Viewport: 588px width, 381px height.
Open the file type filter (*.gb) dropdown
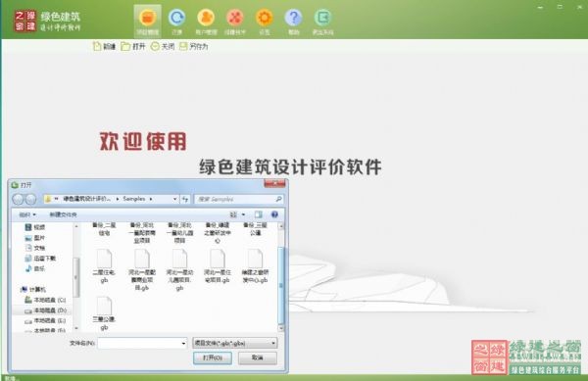(x=235, y=343)
